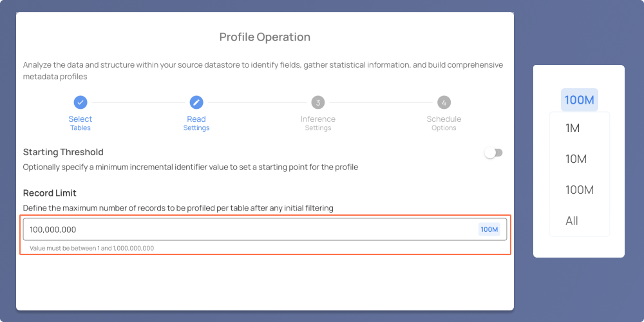Click the Record Limit heading
Screen dimensions: 644x322
point(50,193)
